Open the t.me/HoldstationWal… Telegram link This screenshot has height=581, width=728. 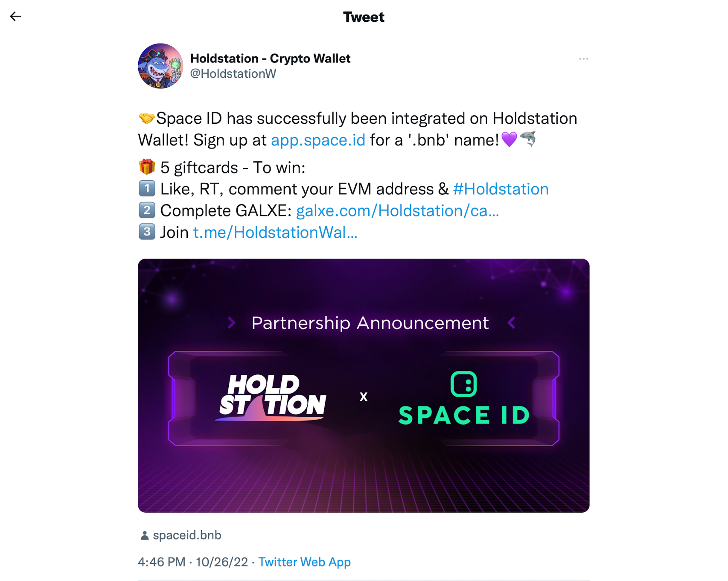pos(275,232)
